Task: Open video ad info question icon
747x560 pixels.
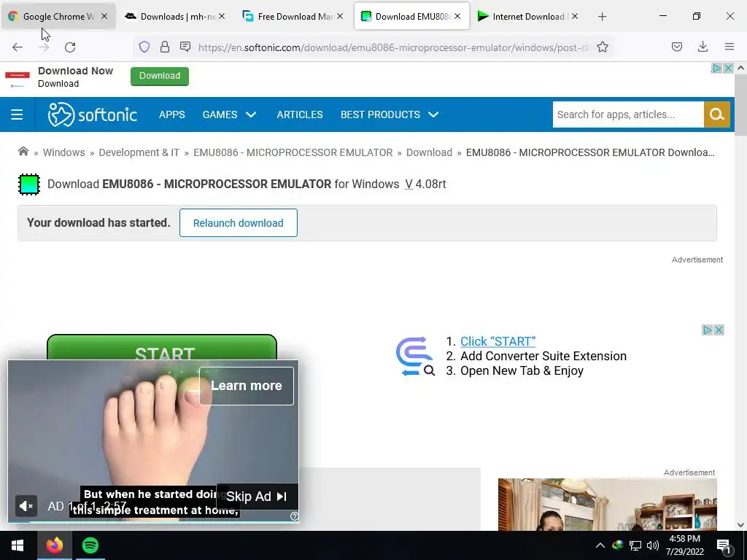Action: point(295,516)
